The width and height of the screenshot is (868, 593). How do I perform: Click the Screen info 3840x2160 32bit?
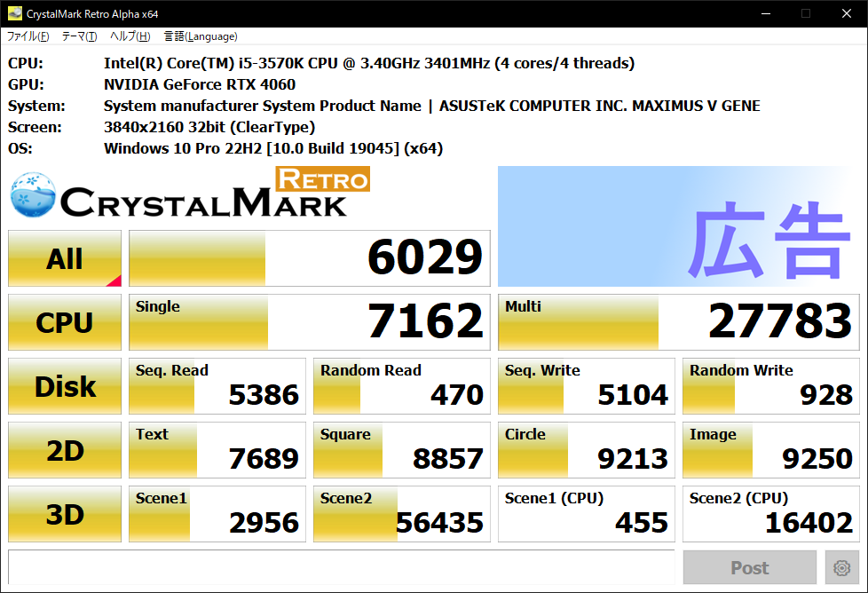pyautogui.click(x=209, y=127)
